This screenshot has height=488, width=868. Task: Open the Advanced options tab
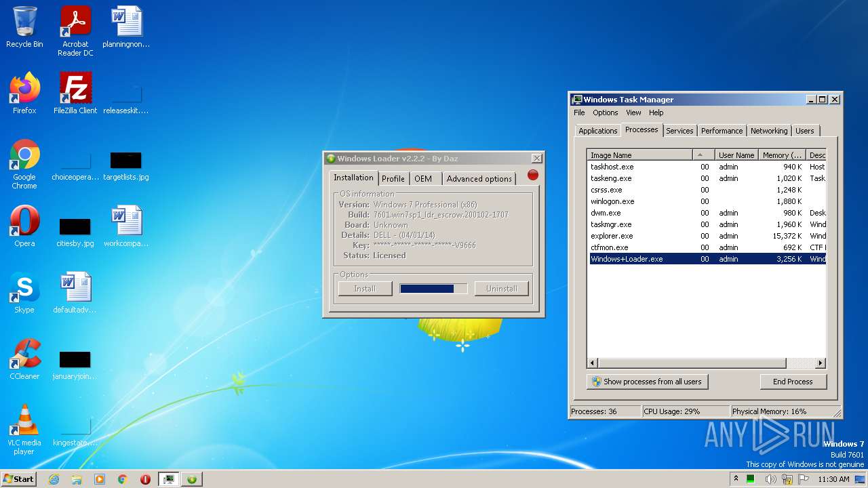479,179
